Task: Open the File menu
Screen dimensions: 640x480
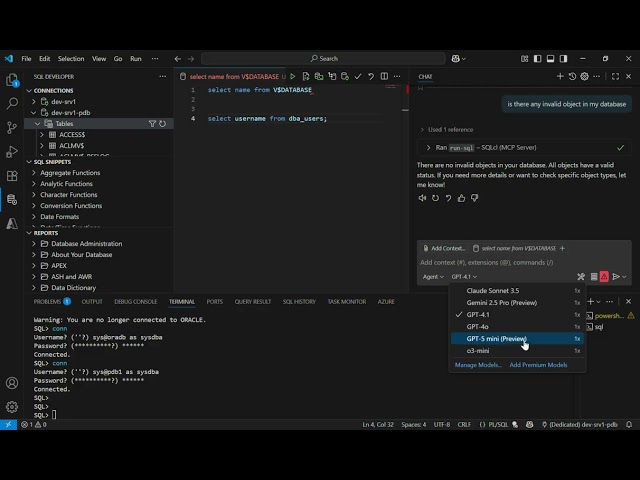Action: (26, 59)
